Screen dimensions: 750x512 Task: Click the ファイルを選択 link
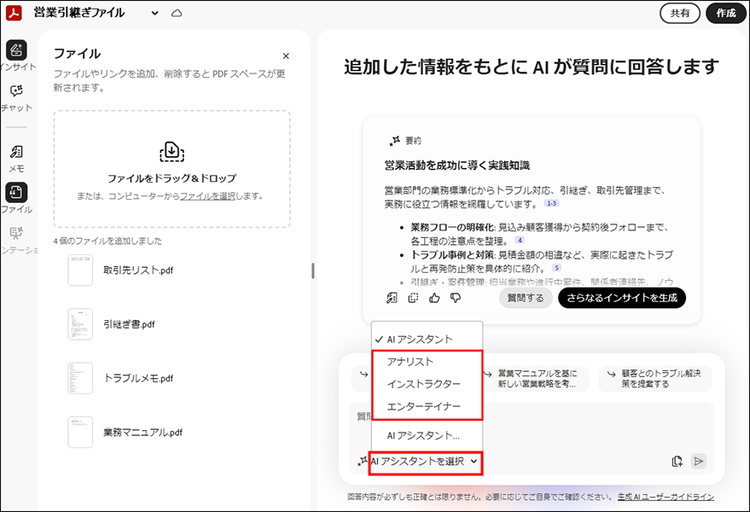click(208, 196)
